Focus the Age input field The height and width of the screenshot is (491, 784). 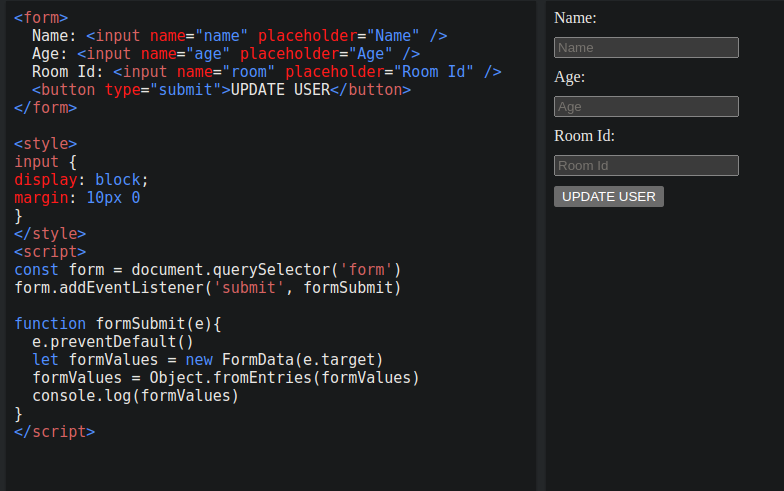tap(646, 106)
